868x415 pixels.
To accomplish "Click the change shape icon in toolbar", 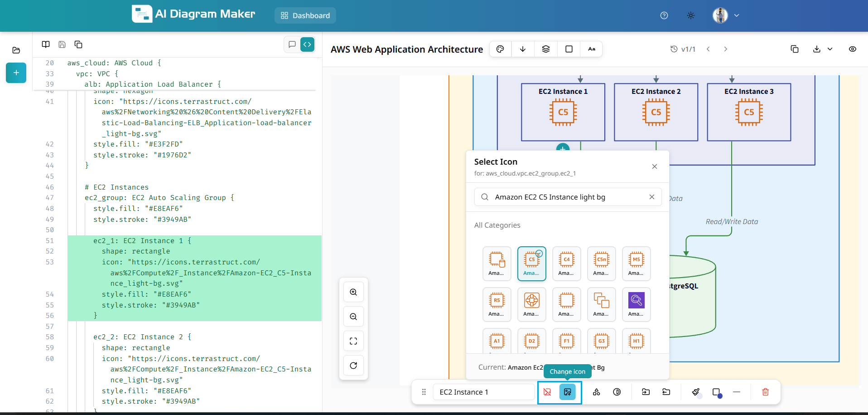I will [x=596, y=392].
